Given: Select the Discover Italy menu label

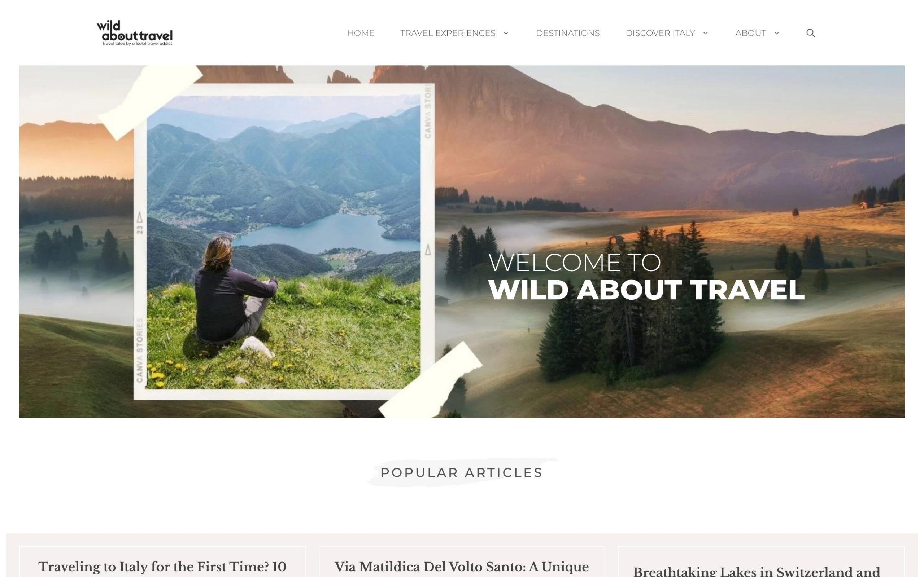Looking at the screenshot, I should coord(660,33).
